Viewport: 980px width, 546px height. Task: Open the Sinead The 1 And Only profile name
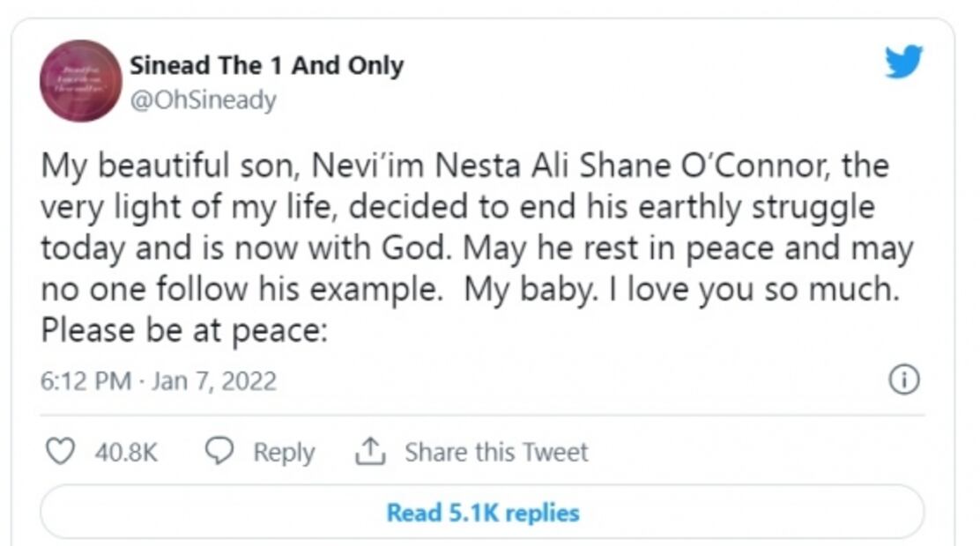click(266, 66)
